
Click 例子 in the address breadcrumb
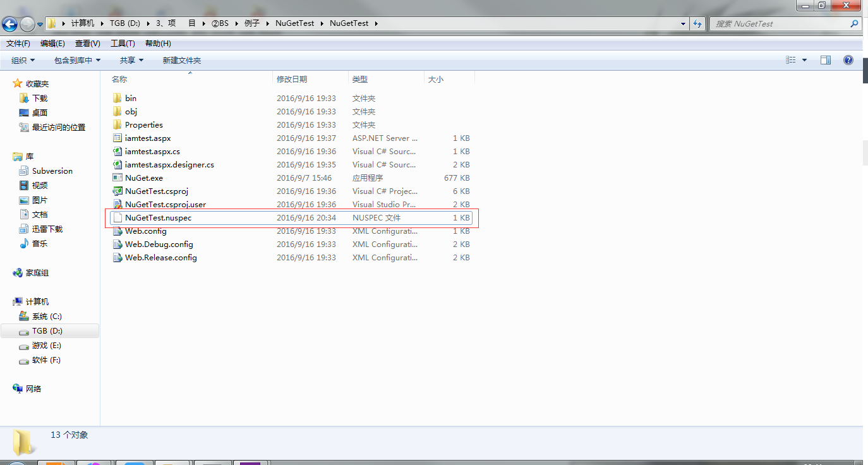(x=252, y=23)
